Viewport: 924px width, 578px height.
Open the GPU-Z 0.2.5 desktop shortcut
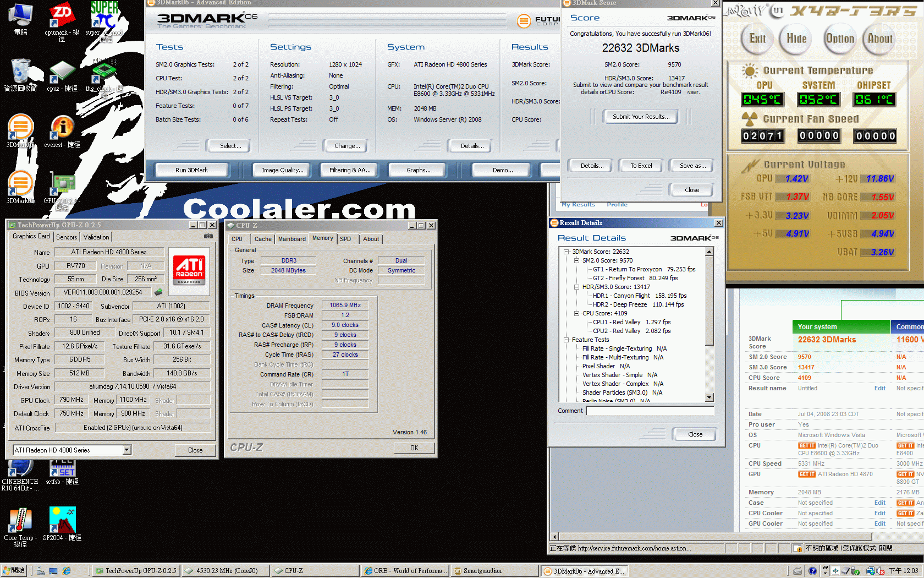click(62, 192)
